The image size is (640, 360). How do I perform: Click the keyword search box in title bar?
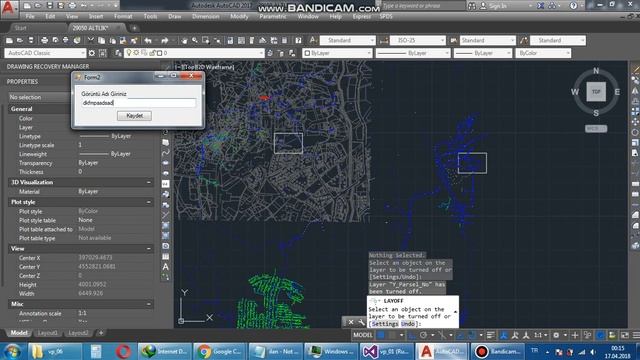click(x=423, y=6)
